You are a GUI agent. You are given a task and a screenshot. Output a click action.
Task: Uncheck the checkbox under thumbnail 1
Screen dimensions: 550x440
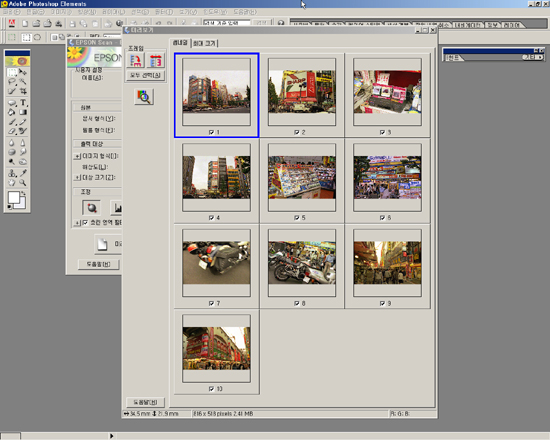pos(211,132)
